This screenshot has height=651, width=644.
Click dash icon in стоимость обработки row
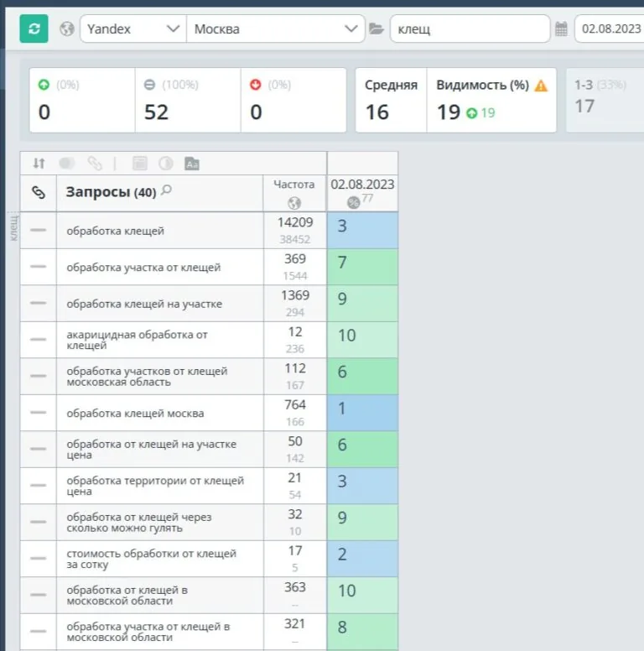39,558
